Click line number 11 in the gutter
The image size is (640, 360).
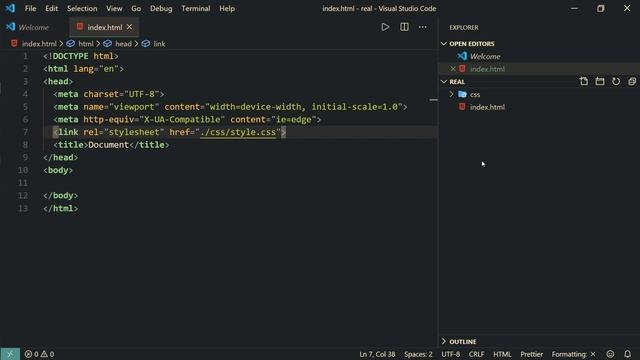22,183
